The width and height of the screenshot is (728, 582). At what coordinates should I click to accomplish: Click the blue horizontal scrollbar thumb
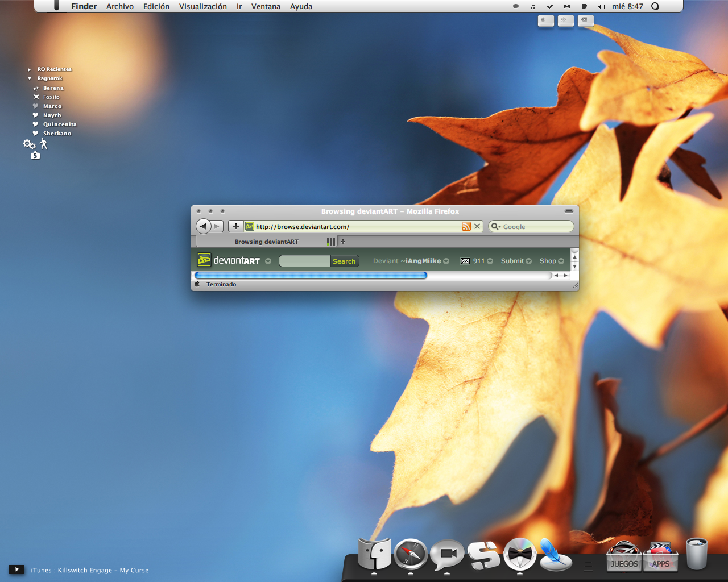pos(311,275)
